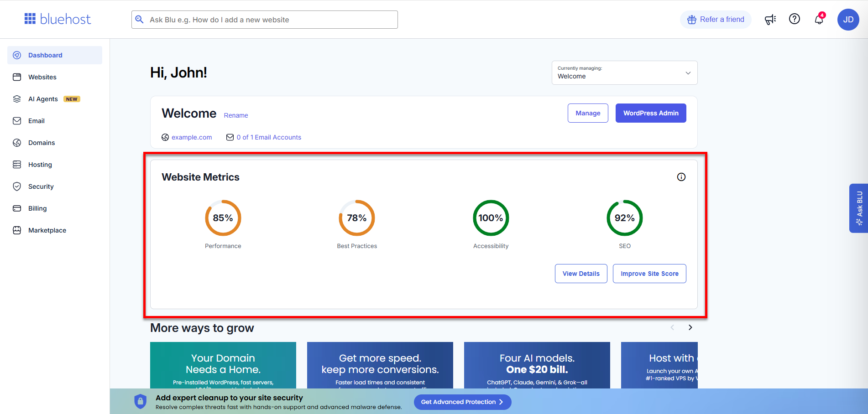Click the search magnifier icon in Ask Blu bar
The image size is (868, 414).
pos(140,20)
